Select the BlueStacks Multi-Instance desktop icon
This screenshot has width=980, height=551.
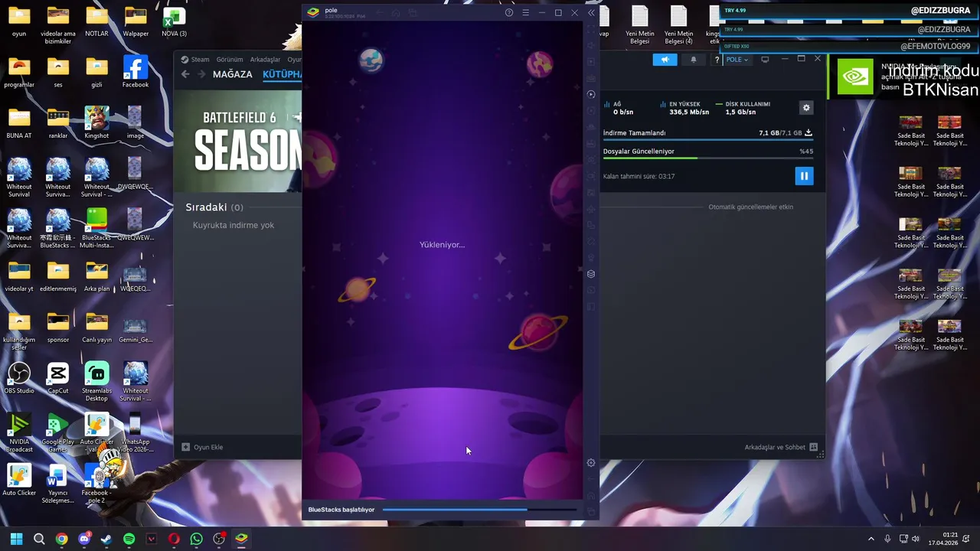click(96, 228)
